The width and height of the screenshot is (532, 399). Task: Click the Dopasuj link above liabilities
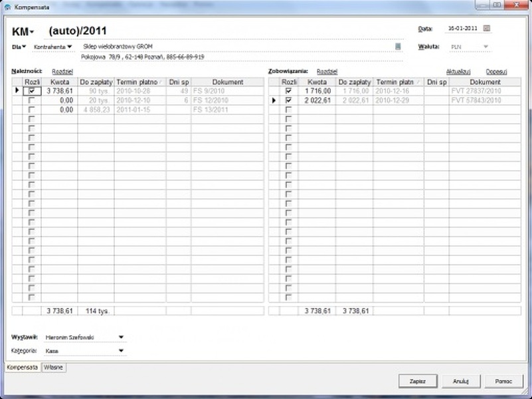[x=496, y=71]
